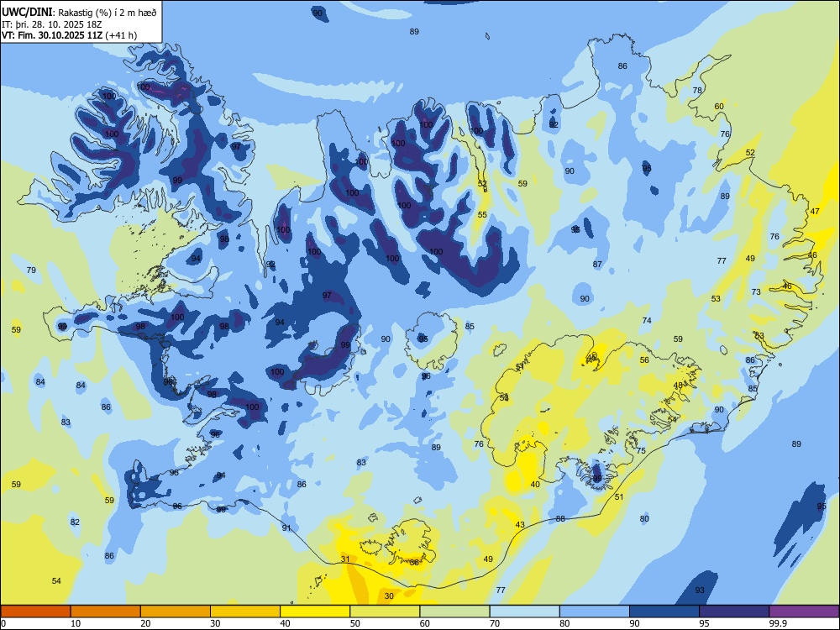840x630 pixels.
Task: Select the pale blue 70–80 legend swatch
Action: click(524, 612)
